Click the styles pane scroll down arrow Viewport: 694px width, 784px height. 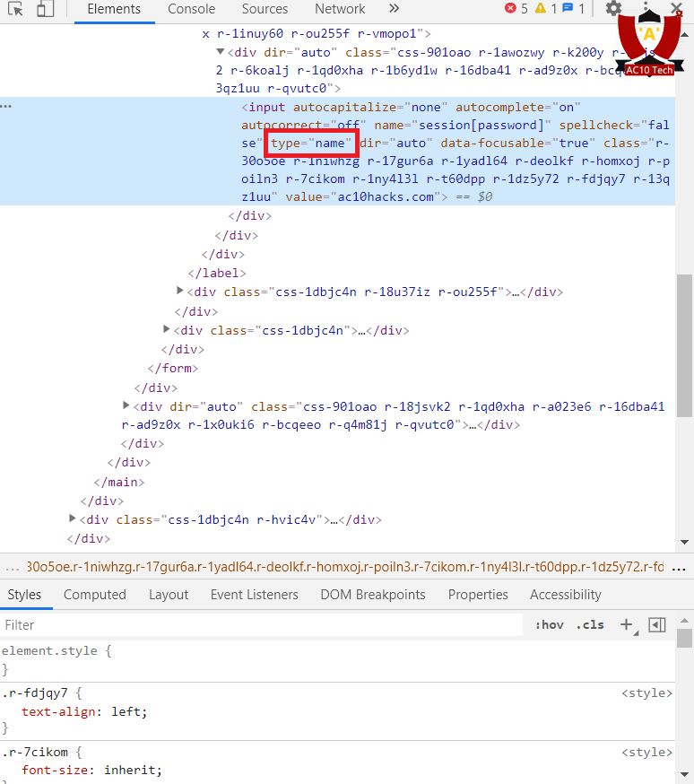tap(684, 775)
